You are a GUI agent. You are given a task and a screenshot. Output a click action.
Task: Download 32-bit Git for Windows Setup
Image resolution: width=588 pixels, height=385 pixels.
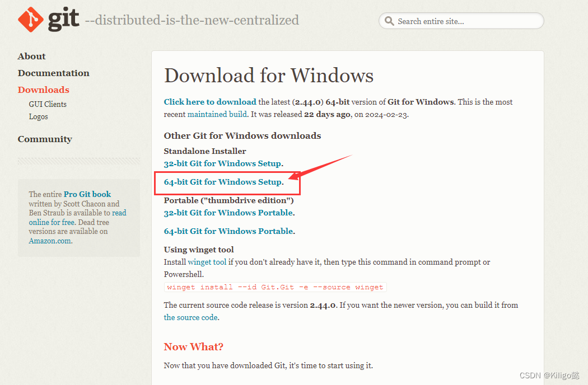pos(222,163)
